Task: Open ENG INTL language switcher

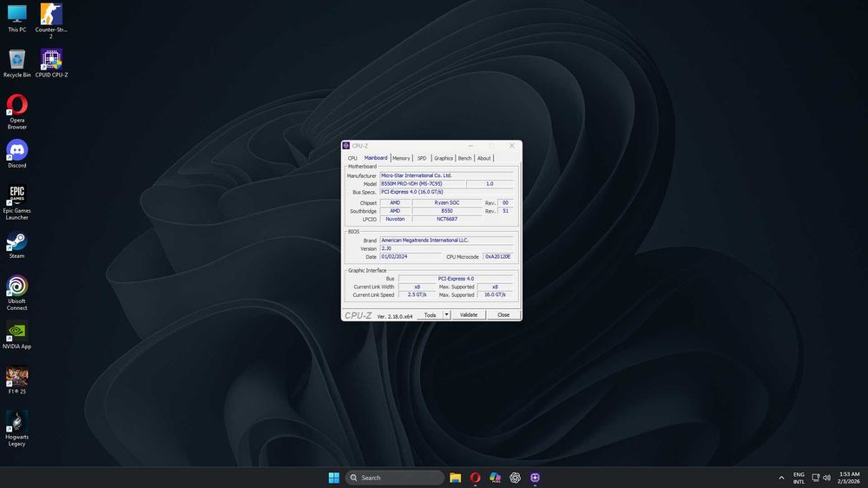Action: [799, 478]
